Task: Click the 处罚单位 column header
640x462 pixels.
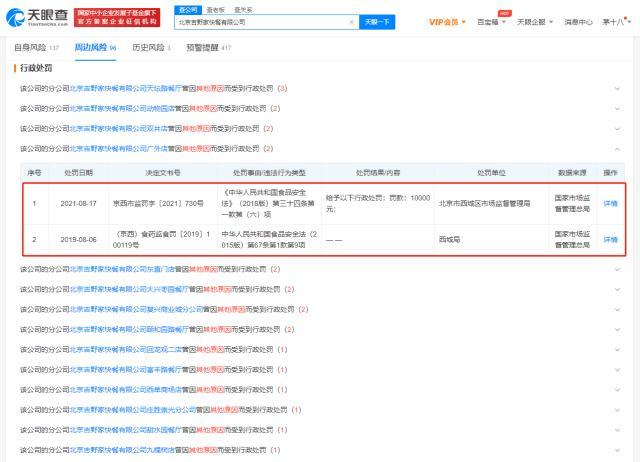Action: point(491,173)
